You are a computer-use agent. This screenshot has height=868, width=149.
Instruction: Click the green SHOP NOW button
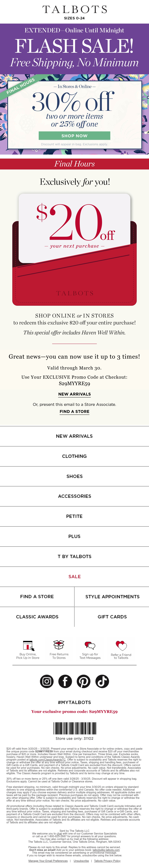74,135
